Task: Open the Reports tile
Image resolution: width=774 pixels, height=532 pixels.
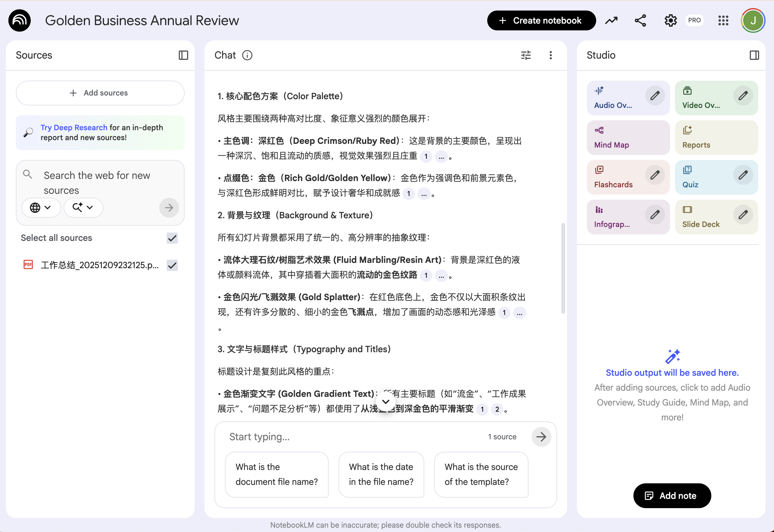Action: click(x=716, y=138)
